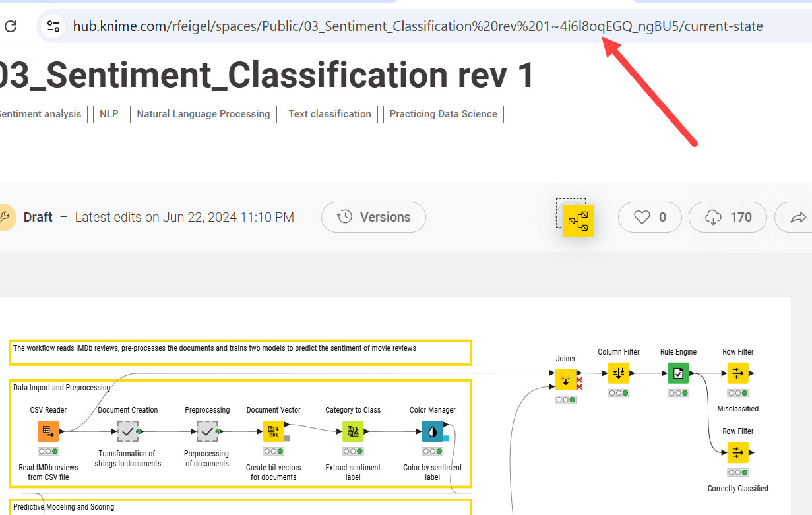Select the Misclassified Row Filter node
The image size is (812, 515).
(737, 373)
